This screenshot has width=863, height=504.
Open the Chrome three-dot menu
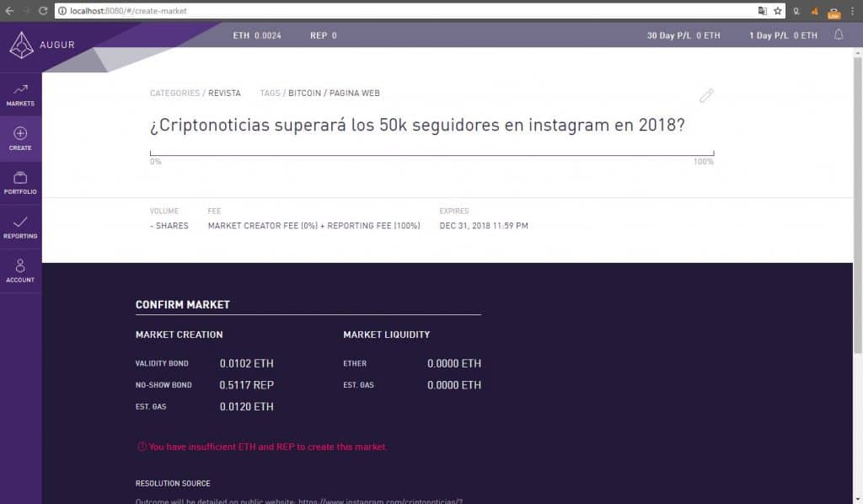pos(853,11)
